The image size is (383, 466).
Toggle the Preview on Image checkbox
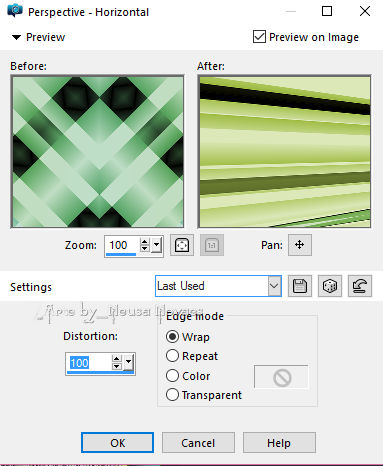click(259, 37)
